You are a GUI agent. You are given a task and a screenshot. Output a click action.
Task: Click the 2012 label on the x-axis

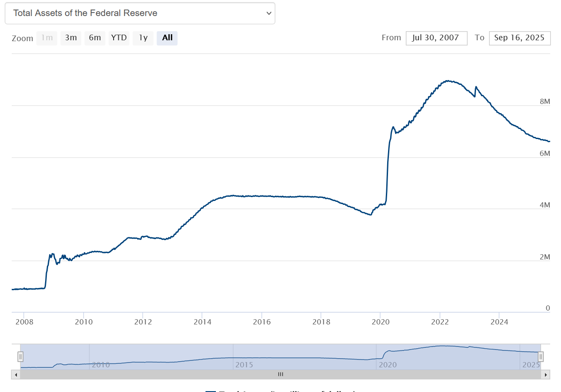tap(143, 322)
